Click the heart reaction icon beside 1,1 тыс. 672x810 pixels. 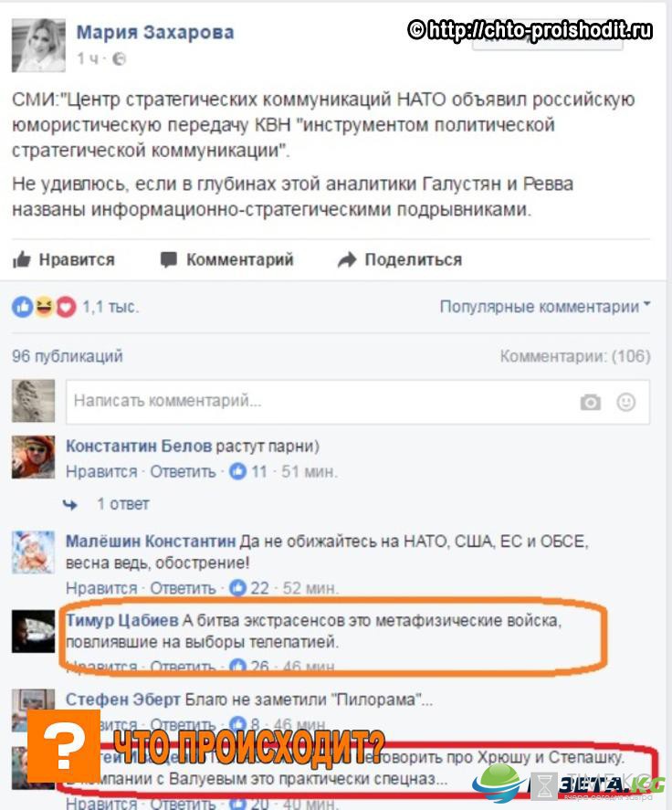pyautogui.click(x=66, y=308)
